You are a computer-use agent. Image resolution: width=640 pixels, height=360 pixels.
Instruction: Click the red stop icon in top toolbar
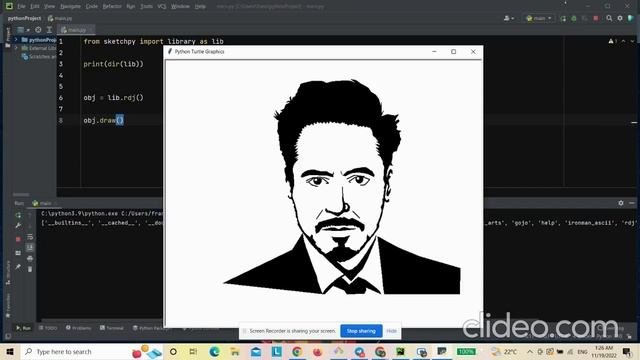(x=596, y=18)
